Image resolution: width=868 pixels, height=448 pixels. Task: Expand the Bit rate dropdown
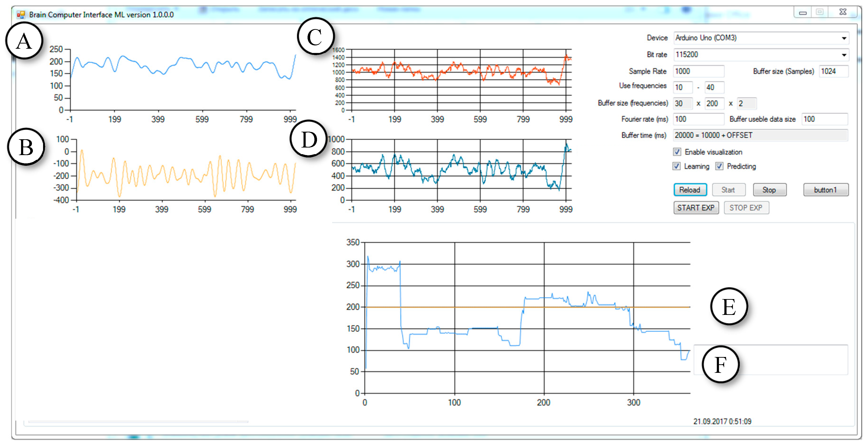pyautogui.click(x=844, y=55)
